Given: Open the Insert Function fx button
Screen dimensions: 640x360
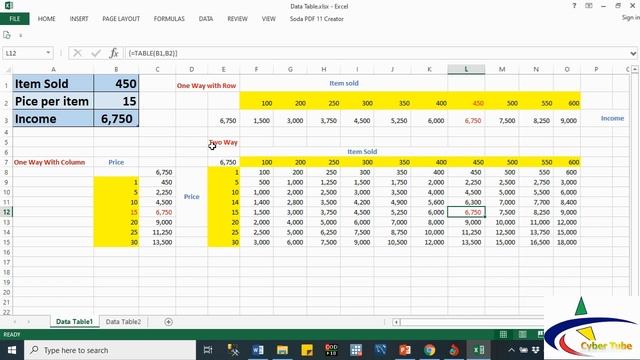Looking at the screenshot, I should 114,53.
